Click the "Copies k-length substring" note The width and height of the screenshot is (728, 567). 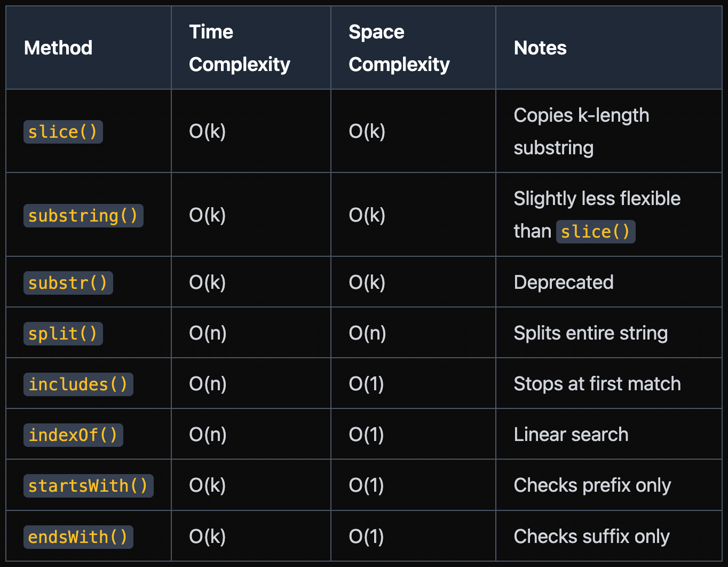pos(581,131)
